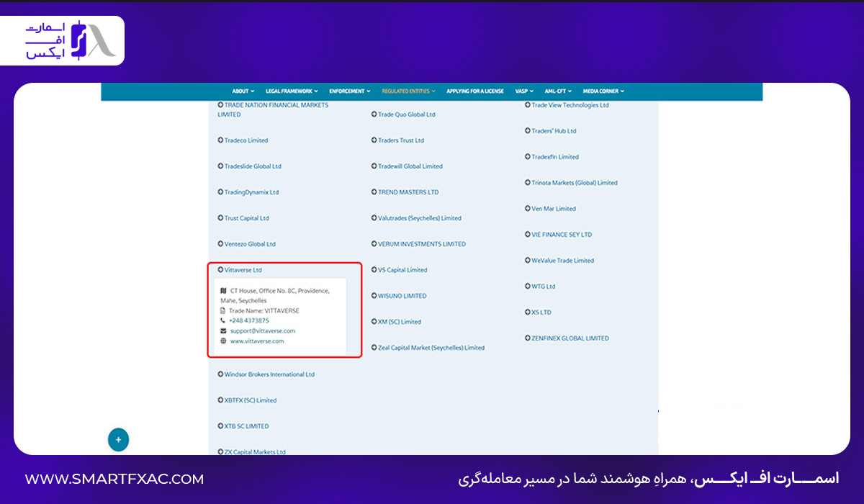This screenshot has height=504, width=864.
Task: Click the arrow icon beside VERUM INVESTMENTS LIMITED
Action: point(374,244)
